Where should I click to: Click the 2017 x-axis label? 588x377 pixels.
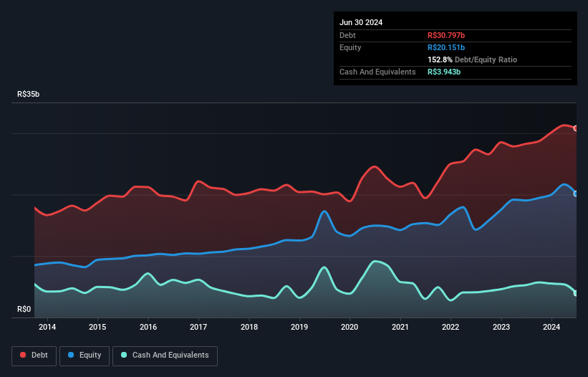[198, 327]
